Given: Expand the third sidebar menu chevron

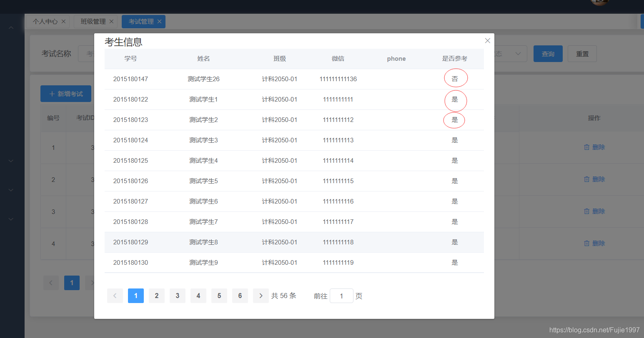Looking at the screenshot, I should [11, 190].
